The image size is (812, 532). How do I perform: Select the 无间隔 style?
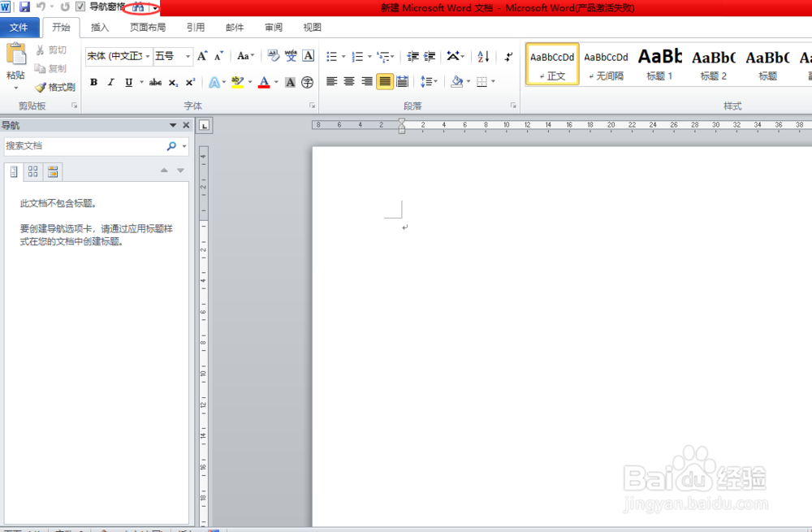pyautogui.click(x=607, y=65)
